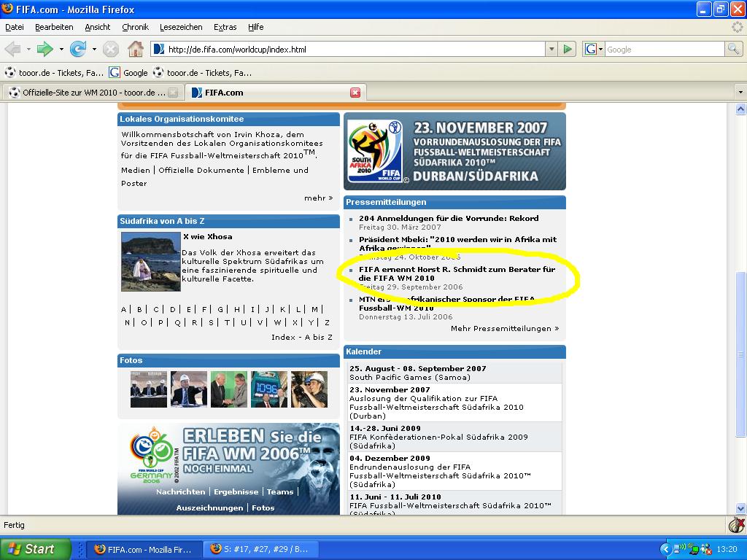The width and height of the screenshot is (747, 560).
Task: Click in the Google search input field
Action: pyautogui.click(x=664, y=50)
